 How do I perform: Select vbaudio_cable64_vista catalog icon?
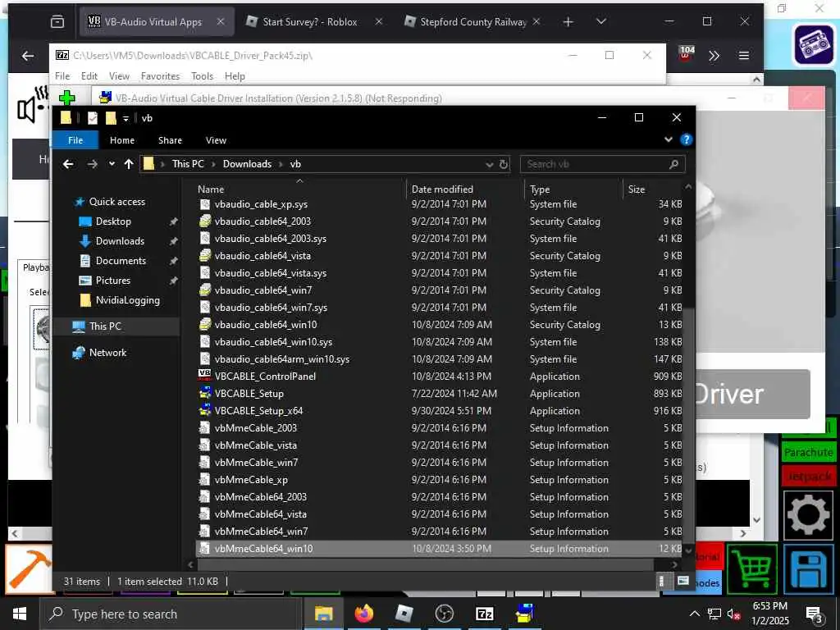[x=204, y=256]
